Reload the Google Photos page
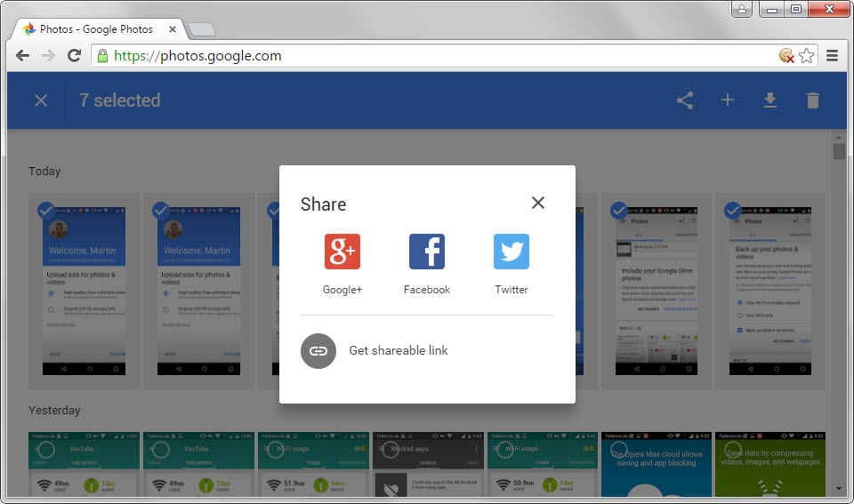The width and height of the screenshot is (854, 504). point(74,55)
